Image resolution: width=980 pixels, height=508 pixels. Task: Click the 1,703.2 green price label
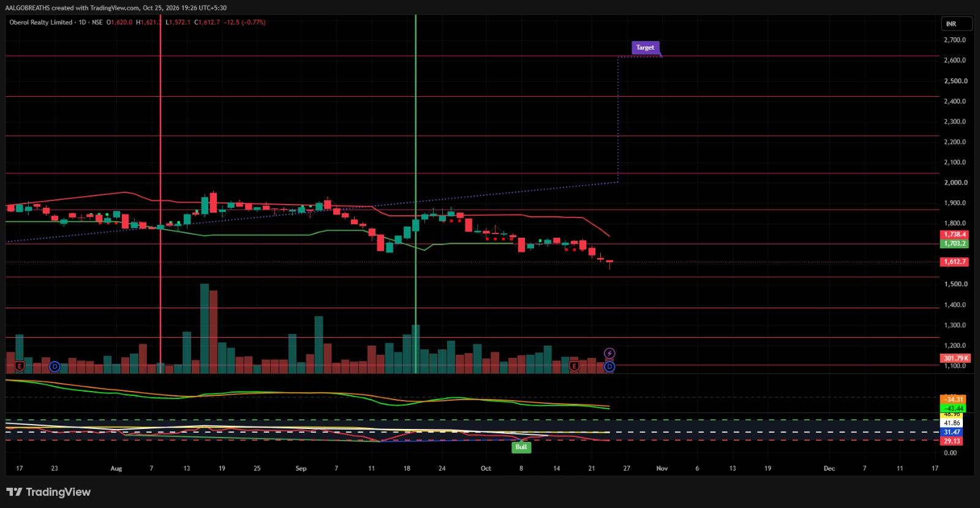(954, 244)
